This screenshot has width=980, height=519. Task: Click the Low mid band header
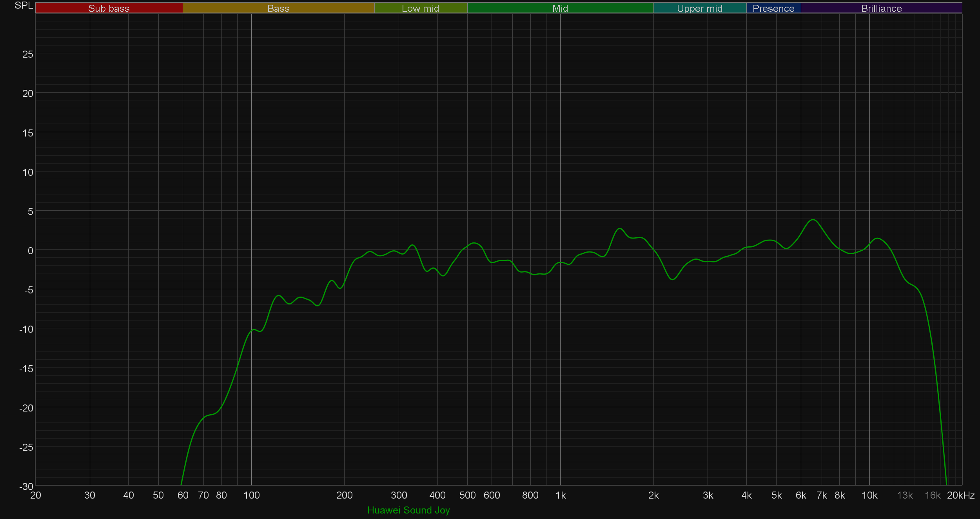click(420, 8)
